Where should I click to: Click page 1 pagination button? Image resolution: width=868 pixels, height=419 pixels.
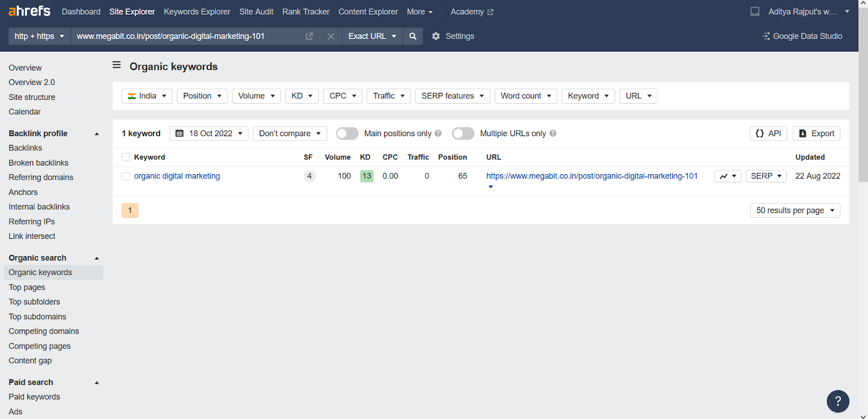(130, 211)
